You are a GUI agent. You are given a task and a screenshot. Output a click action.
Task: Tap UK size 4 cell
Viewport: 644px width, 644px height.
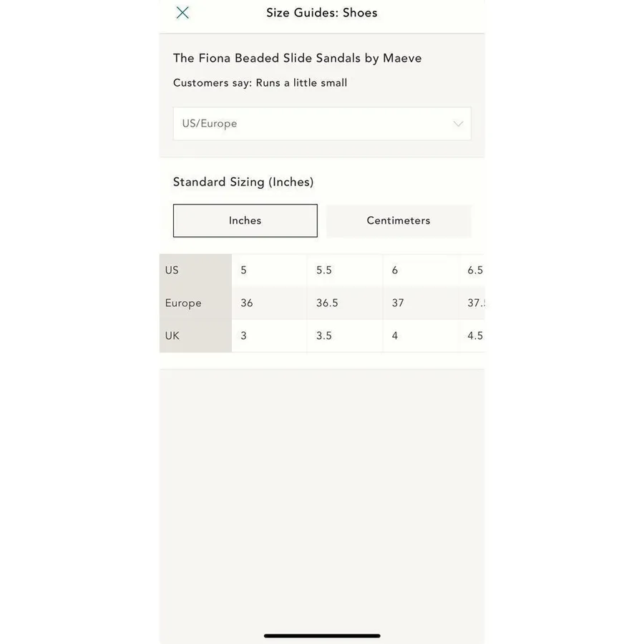click(x=421, y=336)
